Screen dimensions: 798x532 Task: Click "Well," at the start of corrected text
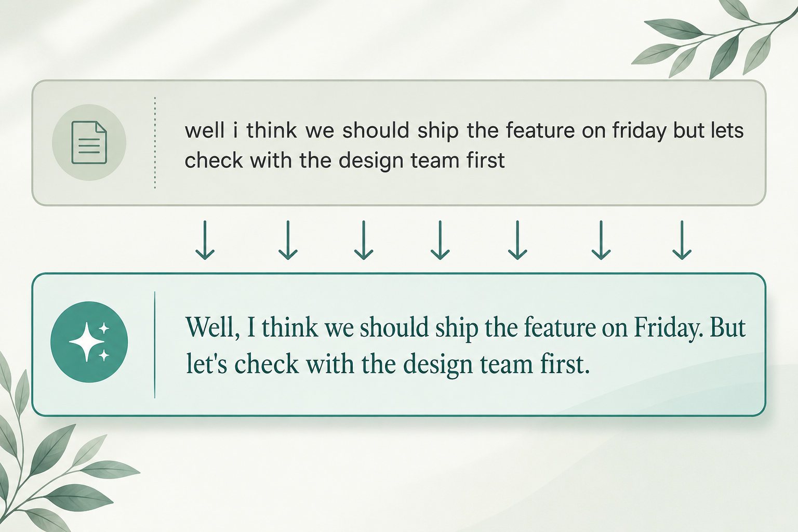[x=213, y=328]
